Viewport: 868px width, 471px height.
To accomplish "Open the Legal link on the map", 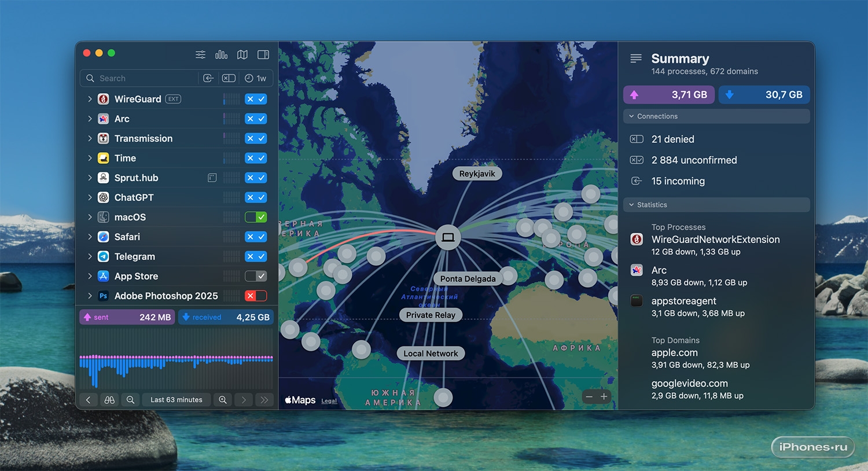I will (x=329, y=401).
